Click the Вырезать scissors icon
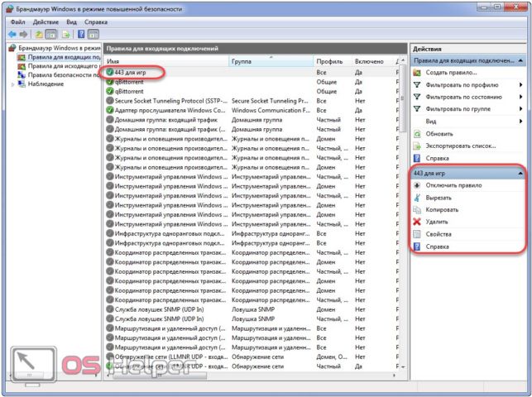Screen dimensions: 532x397 [417, 198]
